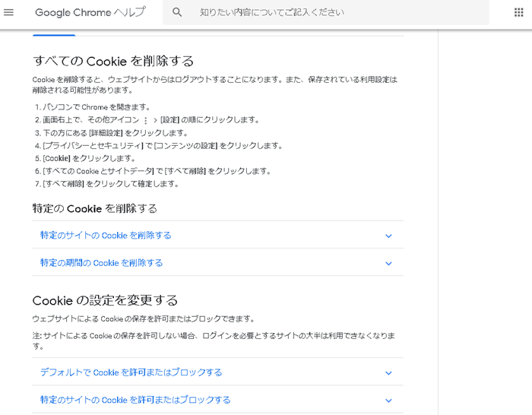Click the Google Chrome ヘルプ title
532x415 pixels.
click(90, 13)
